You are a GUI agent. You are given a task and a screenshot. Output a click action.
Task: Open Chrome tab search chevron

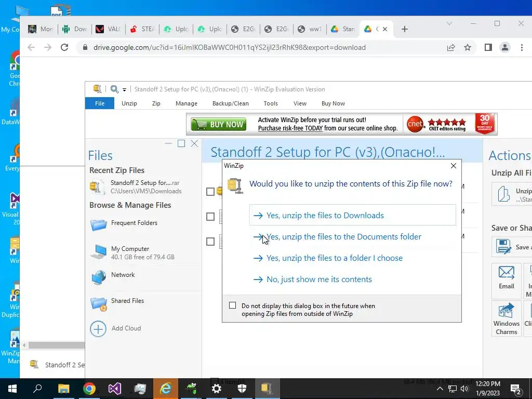click(x=449, y=23)
